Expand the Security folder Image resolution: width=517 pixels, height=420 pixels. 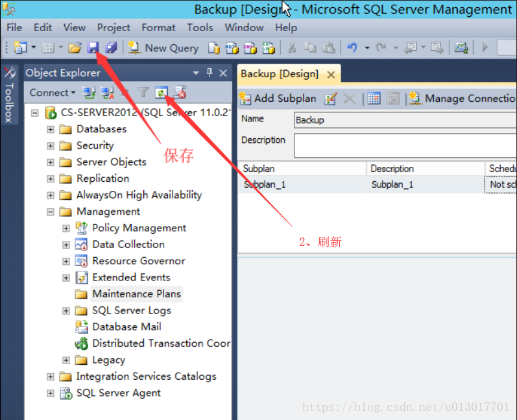pyautogui.click(x=51, y=146)
